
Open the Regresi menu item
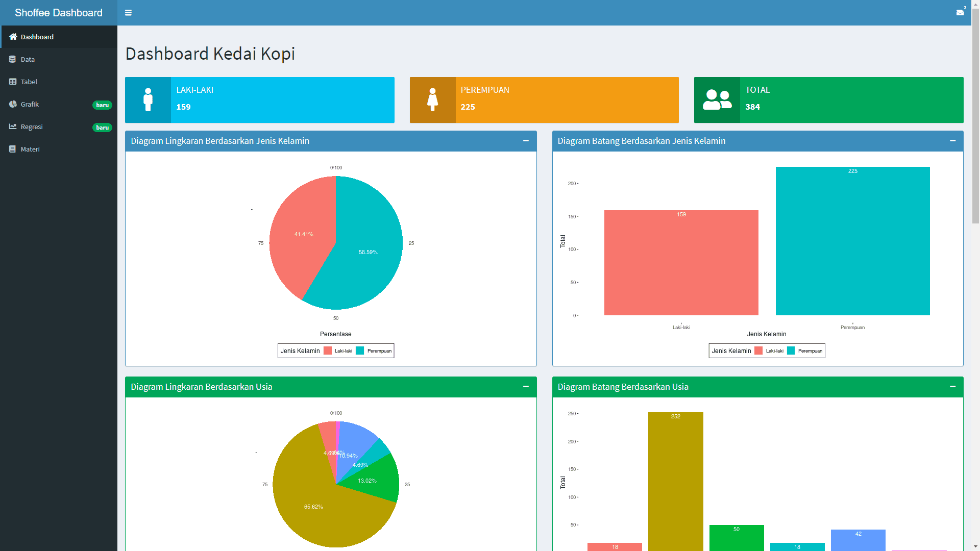[32, 127]
